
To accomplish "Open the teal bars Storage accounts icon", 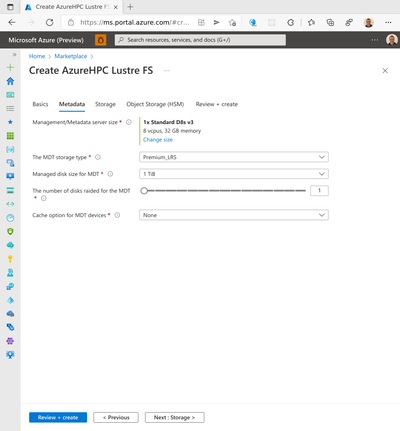I will (10, 190).
